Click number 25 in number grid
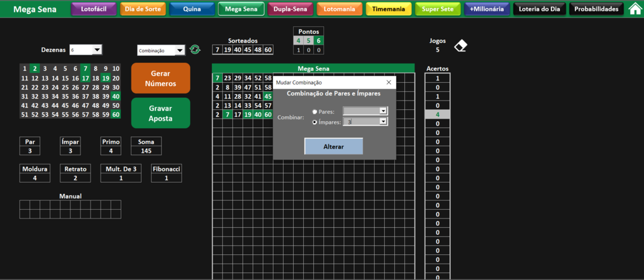Viewport: 644px width, 280px height. click(65, 87)
